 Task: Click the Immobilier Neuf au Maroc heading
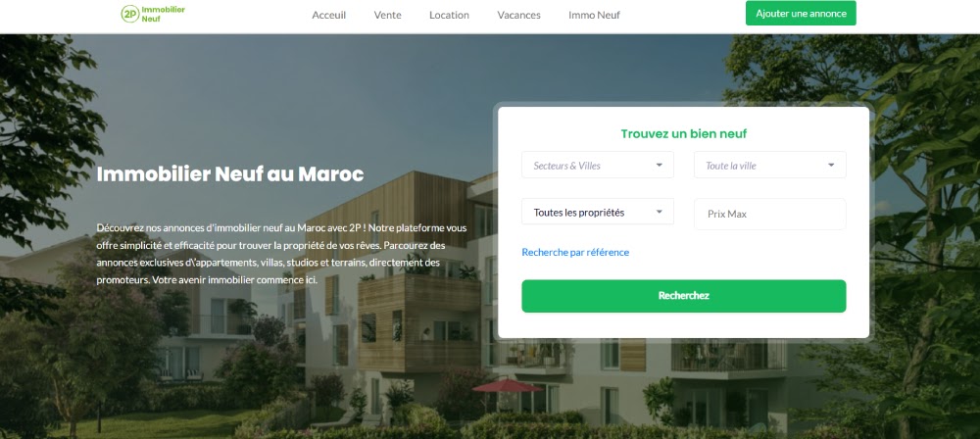(x=230, y=173)
